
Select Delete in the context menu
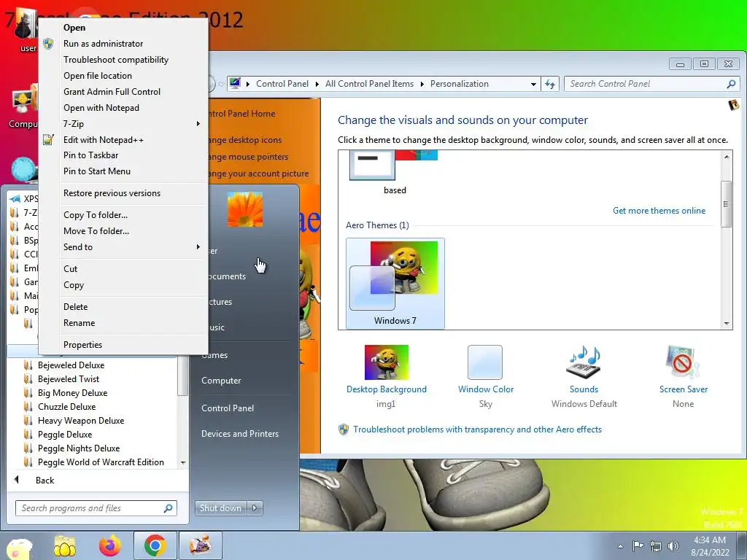75,307
